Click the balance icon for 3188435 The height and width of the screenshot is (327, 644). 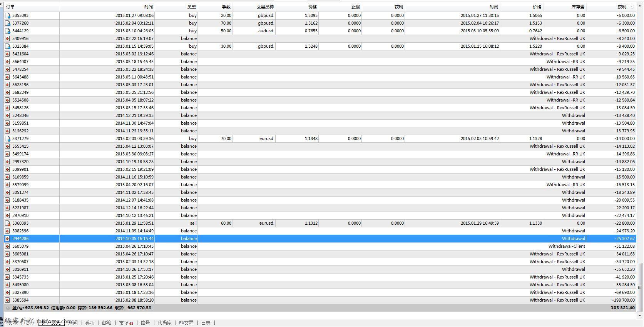point(7,200)
